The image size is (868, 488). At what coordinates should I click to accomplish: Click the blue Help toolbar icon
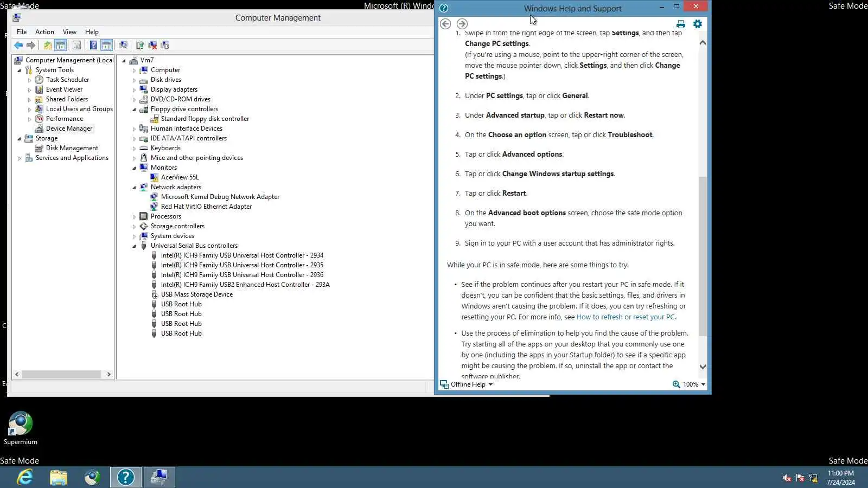tap(93, 45)
